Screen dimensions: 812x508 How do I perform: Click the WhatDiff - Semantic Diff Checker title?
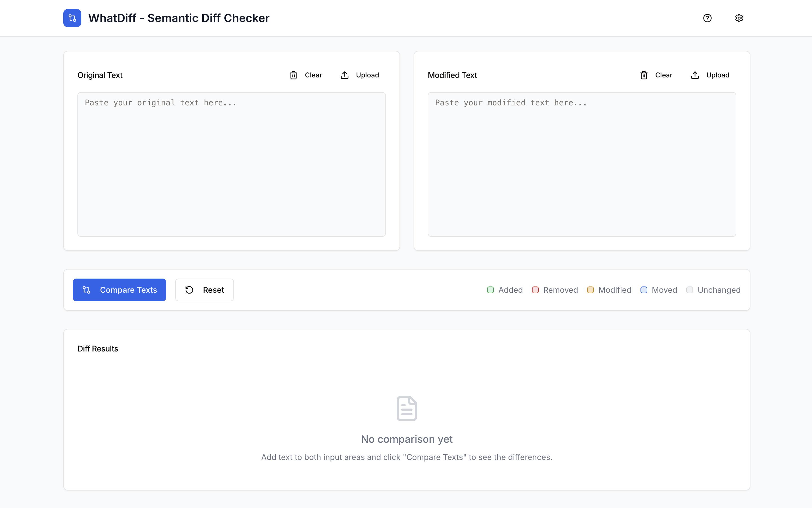tap(179, 18)
